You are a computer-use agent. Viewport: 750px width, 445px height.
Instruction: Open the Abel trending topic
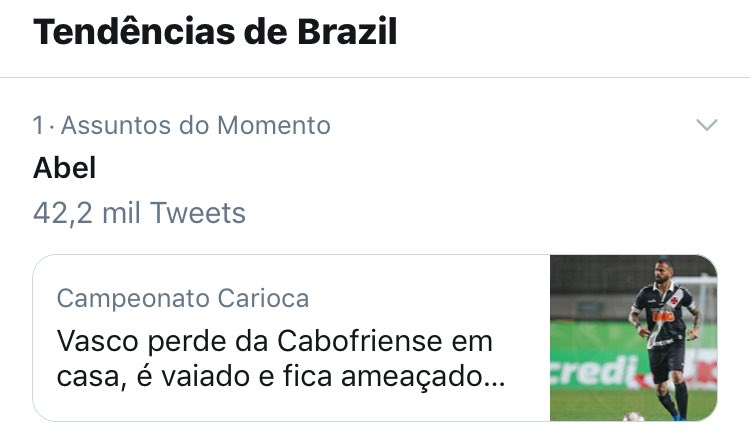coord(65,168)
